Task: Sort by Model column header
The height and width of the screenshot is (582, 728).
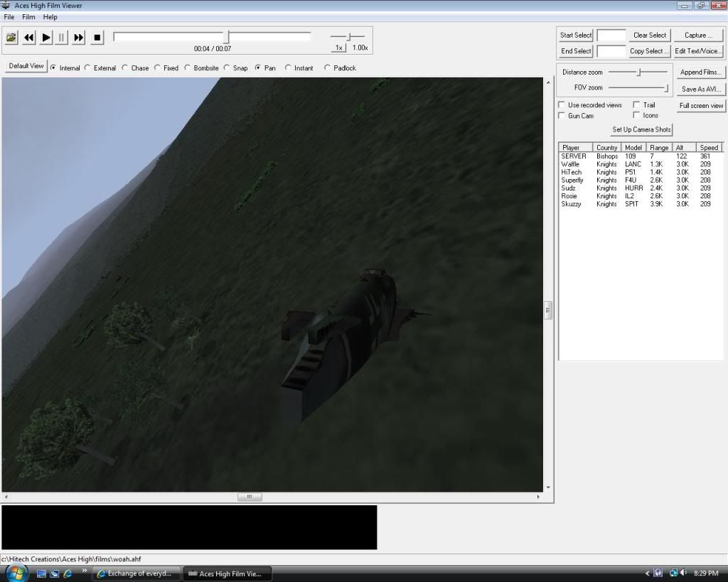Action: 633,148
